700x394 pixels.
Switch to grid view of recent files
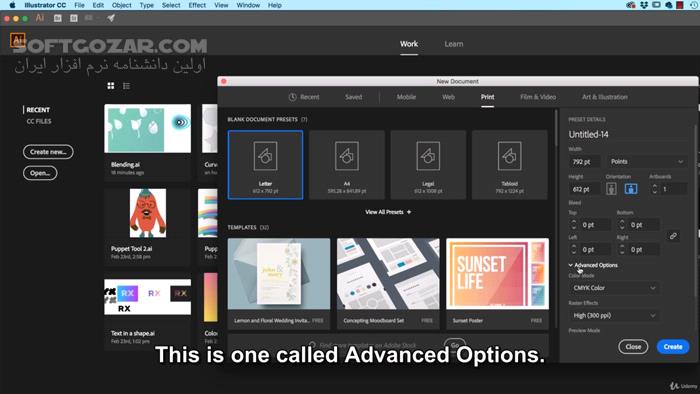[111, 86]
